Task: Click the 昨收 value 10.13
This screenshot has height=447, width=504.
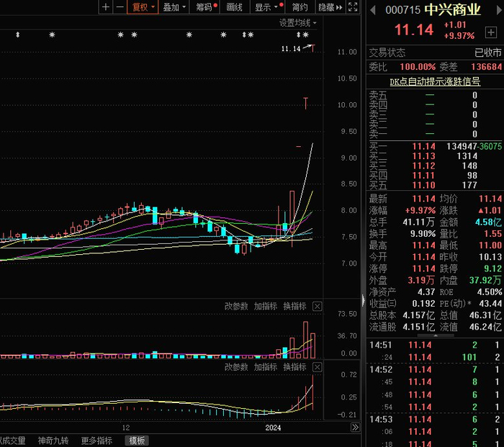Action: 490,257
